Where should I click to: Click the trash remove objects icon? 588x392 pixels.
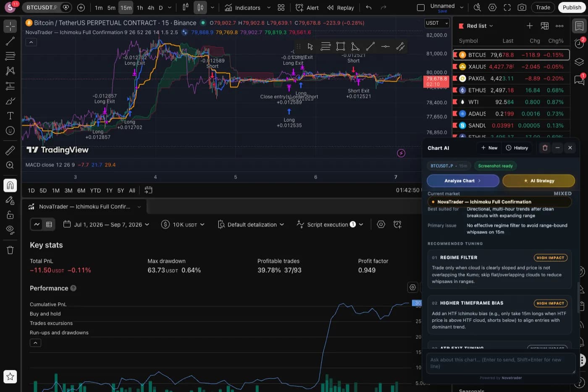(x=10, y=250)
